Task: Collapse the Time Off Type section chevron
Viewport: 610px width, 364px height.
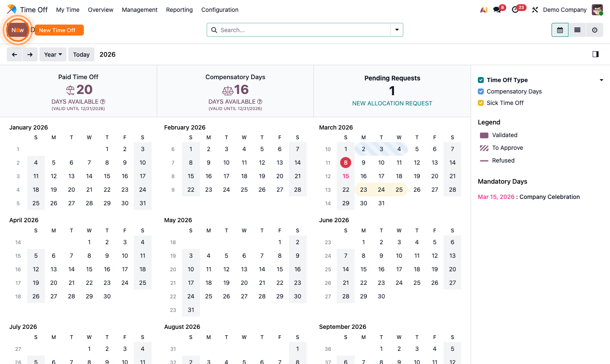Action: [601, 80]
